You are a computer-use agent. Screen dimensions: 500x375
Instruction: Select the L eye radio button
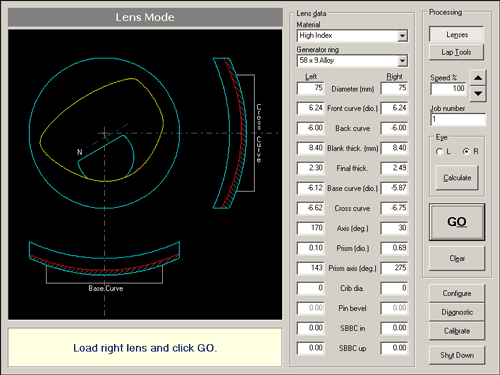point(439,152)
